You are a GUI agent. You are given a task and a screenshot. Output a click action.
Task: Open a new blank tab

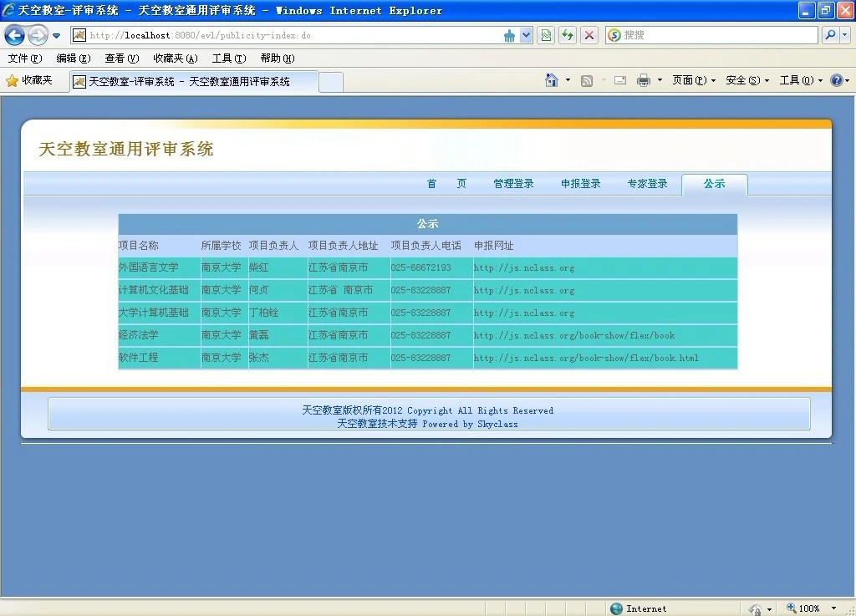331,83
